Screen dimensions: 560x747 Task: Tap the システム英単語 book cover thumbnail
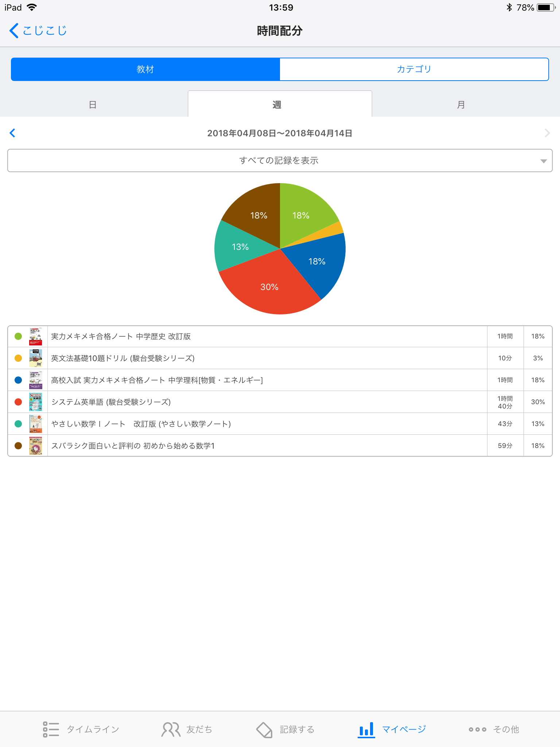coord(36,402)
